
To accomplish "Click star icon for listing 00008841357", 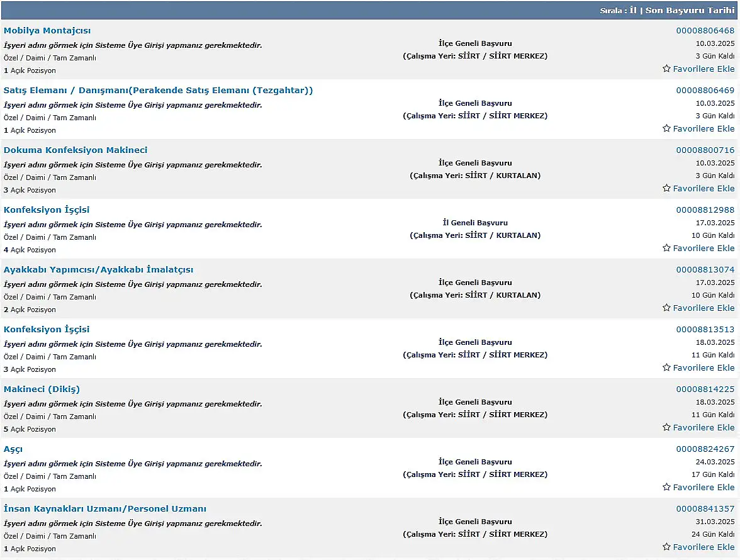I will [x=666, y=547].
